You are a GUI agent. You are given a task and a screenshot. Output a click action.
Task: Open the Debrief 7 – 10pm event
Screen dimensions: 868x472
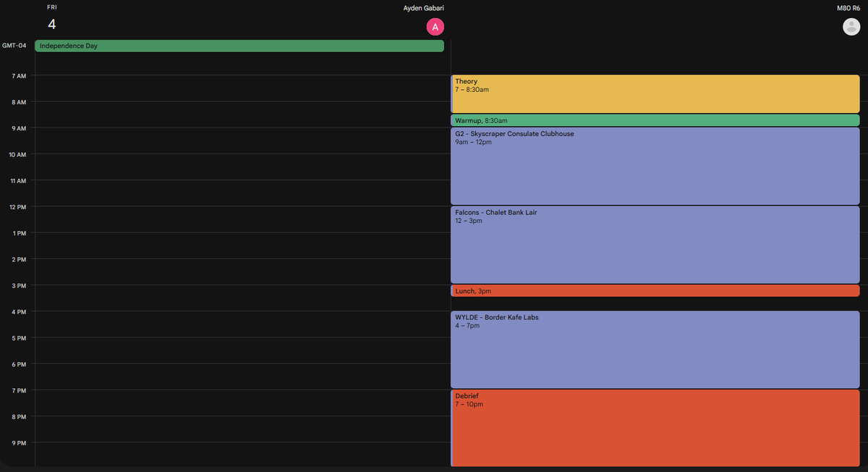[x=655, y=428]
